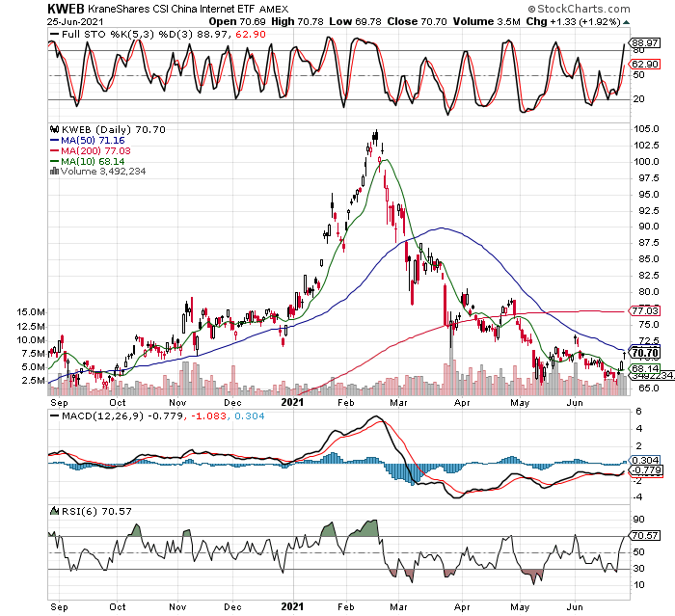
Task: Click the 25-Jun-2021 date label
Action: pyautogui.click(x=75, y=21)
